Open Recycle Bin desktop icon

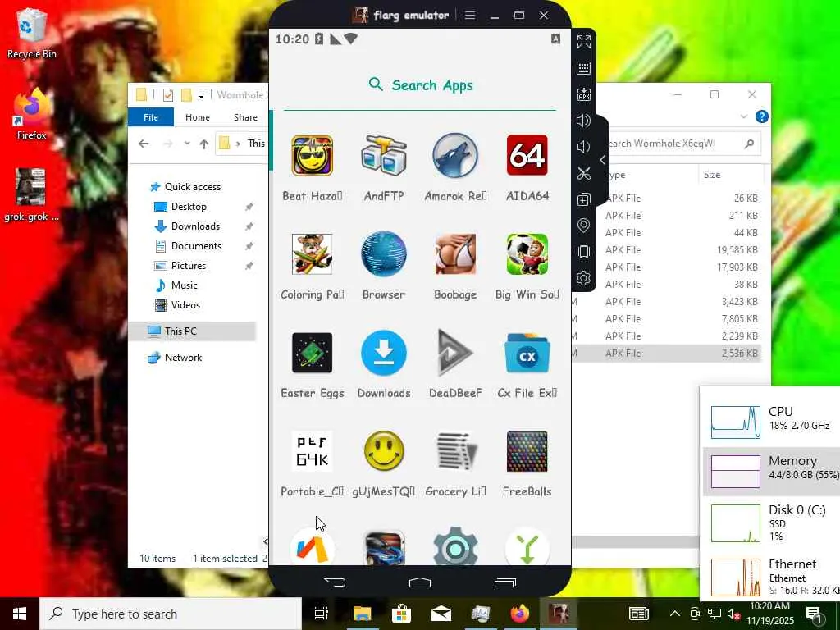coord(32,34)
